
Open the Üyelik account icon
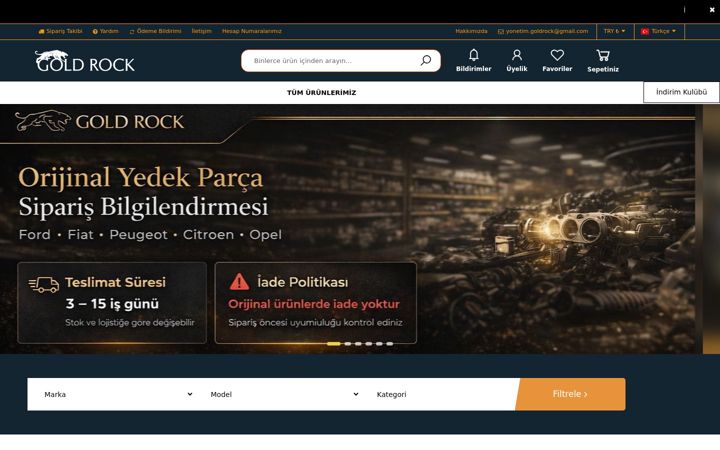517,61
